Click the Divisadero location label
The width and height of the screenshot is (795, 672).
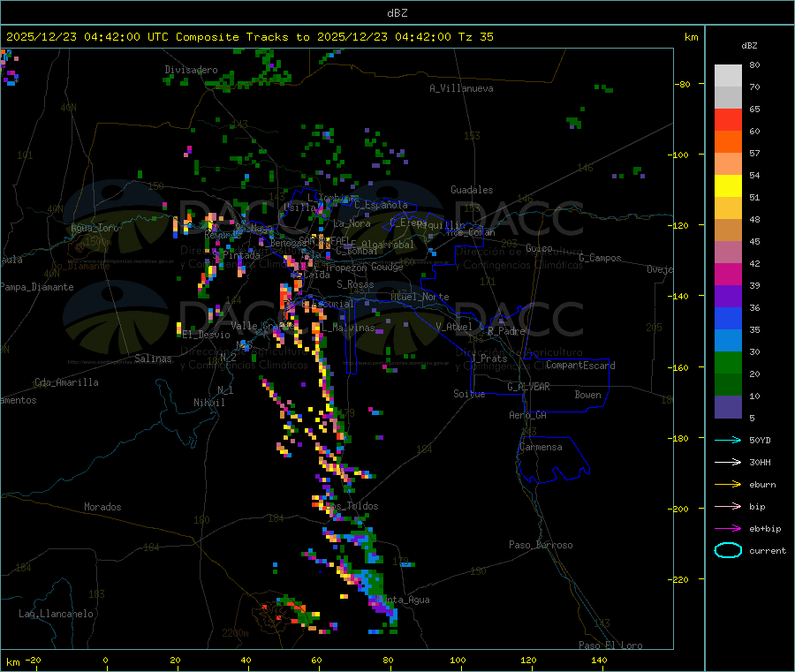pos(191,70)
